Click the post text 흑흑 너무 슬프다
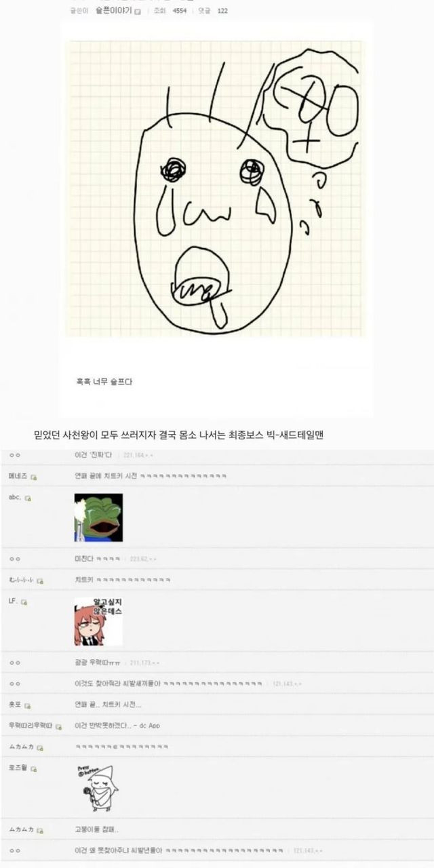 coord(104,382)
